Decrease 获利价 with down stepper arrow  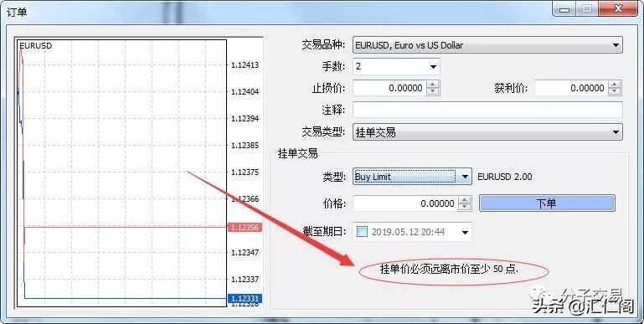[x=615, y=91]
